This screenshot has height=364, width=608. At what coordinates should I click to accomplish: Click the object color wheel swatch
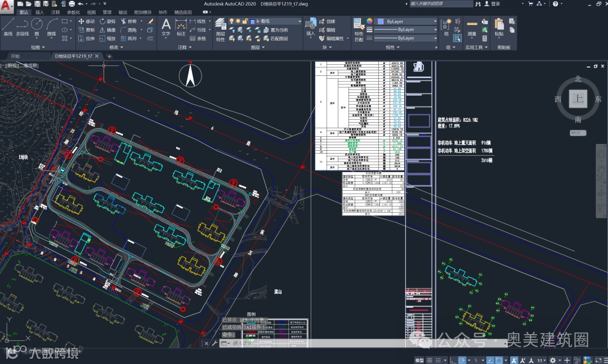pyautogui.click(x=370, y=21)
